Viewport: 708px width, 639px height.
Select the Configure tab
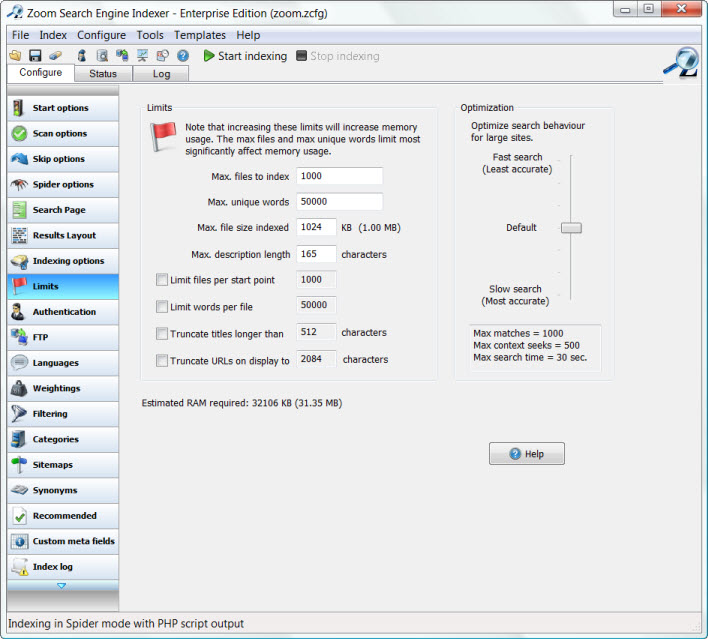[41, 73]
